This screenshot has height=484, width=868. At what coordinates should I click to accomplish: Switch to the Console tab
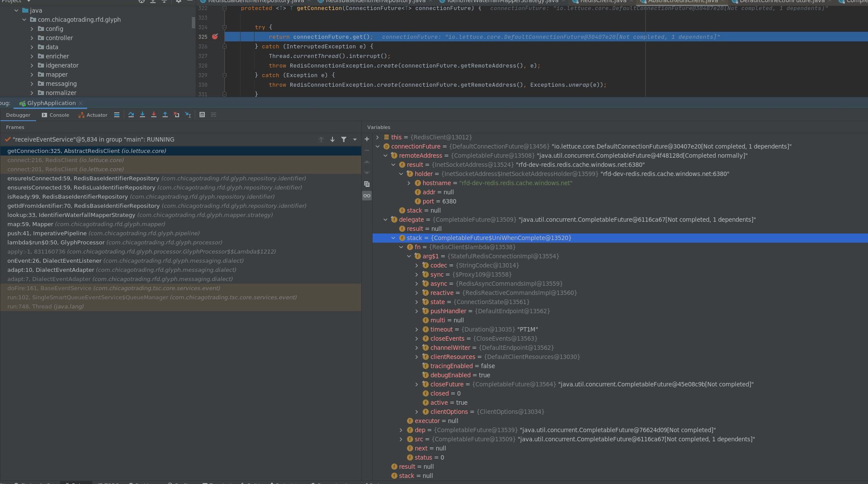coord(55,115)
